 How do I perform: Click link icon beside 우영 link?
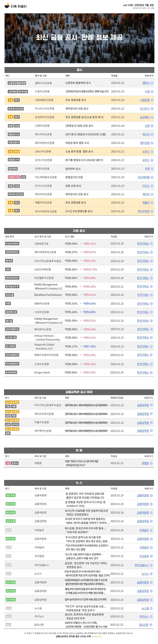pos(152,169)
